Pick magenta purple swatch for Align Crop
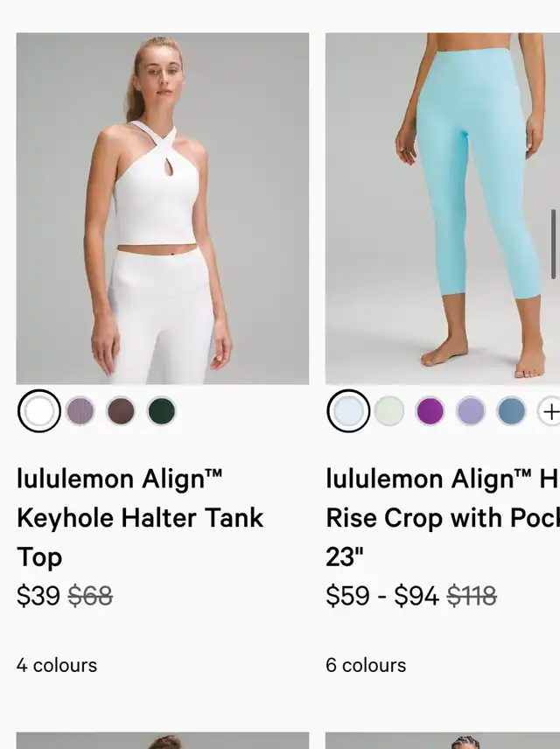 (430, 411)
